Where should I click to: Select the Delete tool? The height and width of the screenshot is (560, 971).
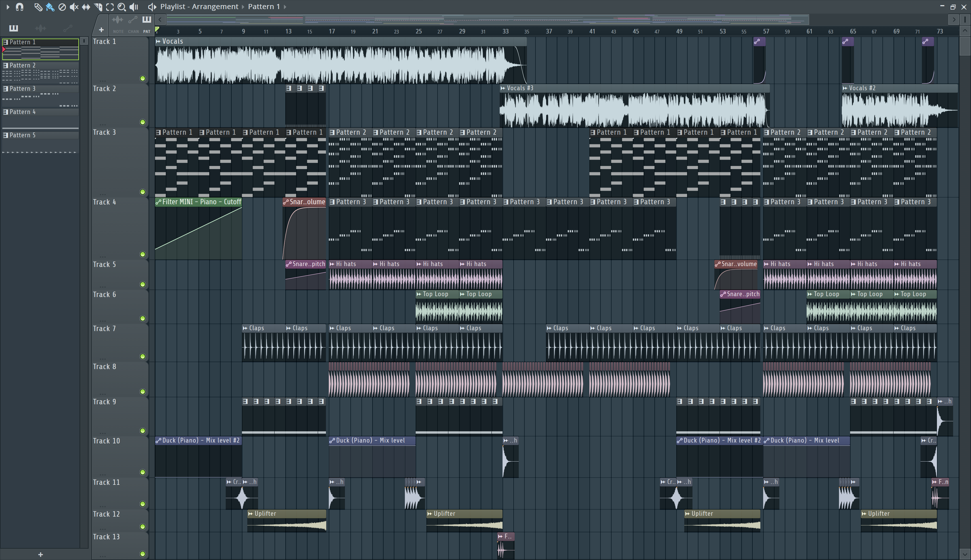[x=62, y=7]
